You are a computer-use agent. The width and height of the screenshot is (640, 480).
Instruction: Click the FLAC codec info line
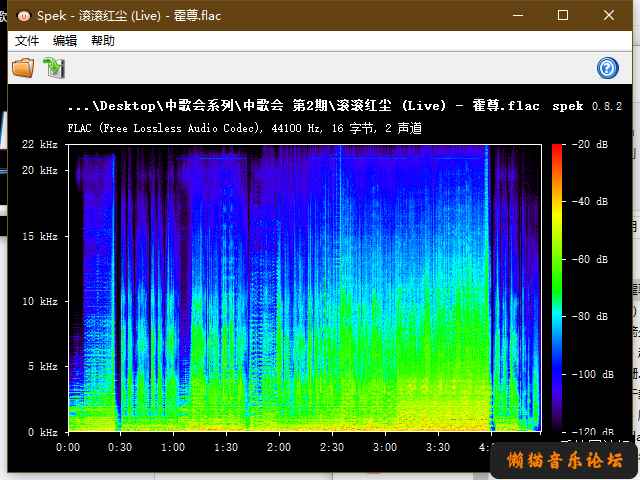244,128
